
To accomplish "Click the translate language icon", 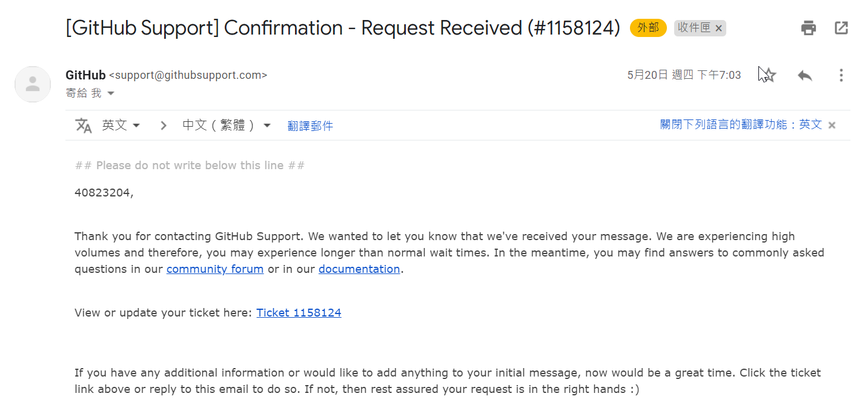I will pyautogui.click(x=84, y=126).
